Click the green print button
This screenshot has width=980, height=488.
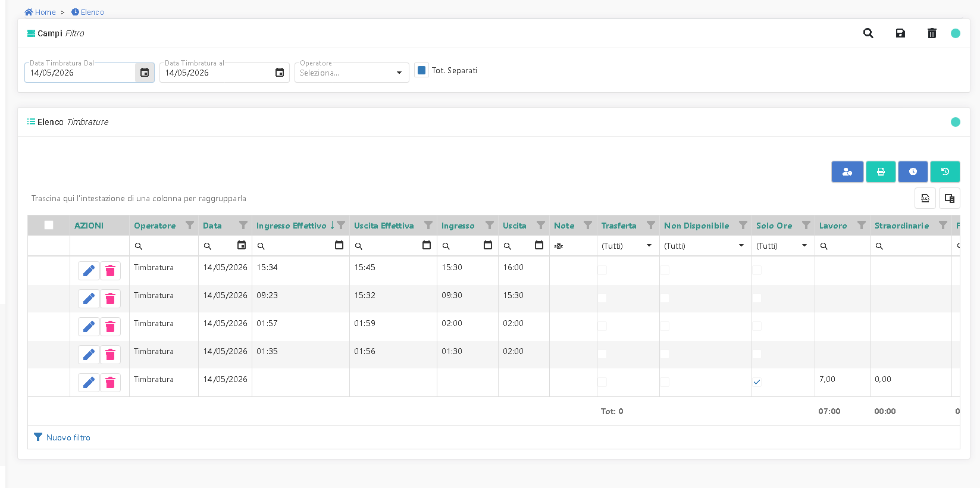[881, 172]
